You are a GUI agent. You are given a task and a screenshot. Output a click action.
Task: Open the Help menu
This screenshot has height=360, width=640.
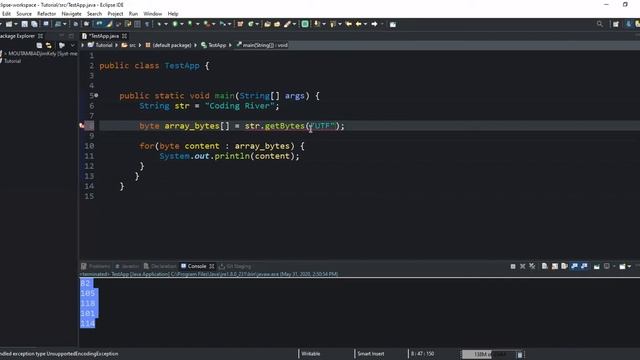(x=173, y=14)
